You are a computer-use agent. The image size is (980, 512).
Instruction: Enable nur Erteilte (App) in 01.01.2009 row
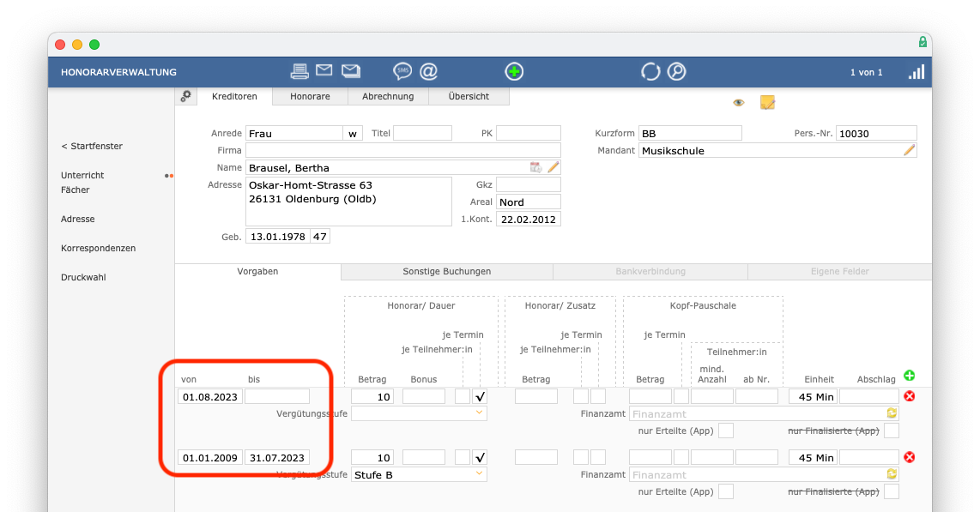click(x=726, y=492)
